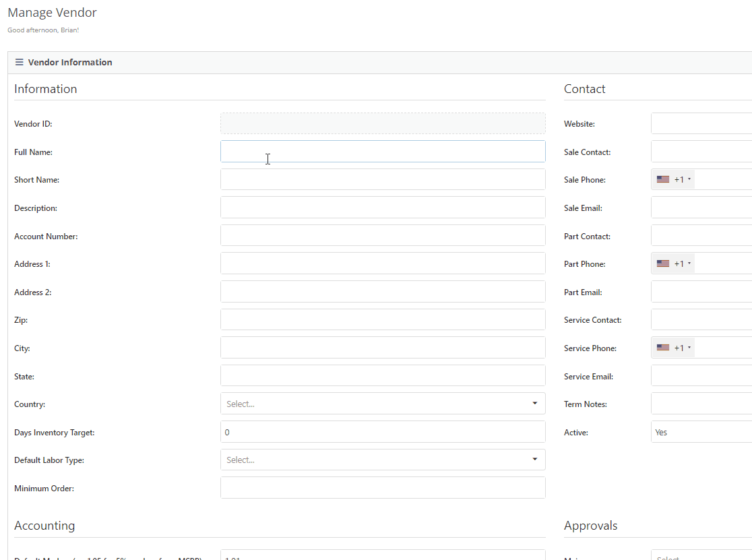This screenshot has width=752, height=560.
Task: Click the Service Phone: label
Action: pos(590,348)
